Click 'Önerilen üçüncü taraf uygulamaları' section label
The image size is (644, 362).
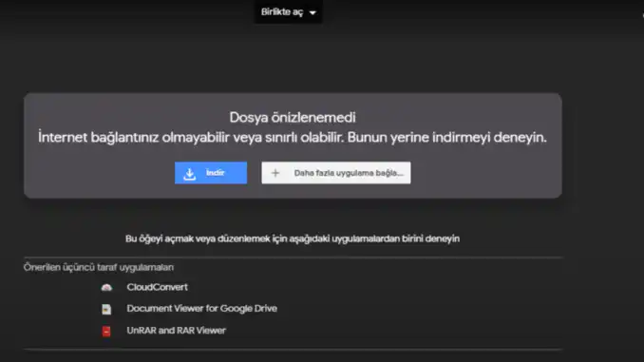coord(99,267)
